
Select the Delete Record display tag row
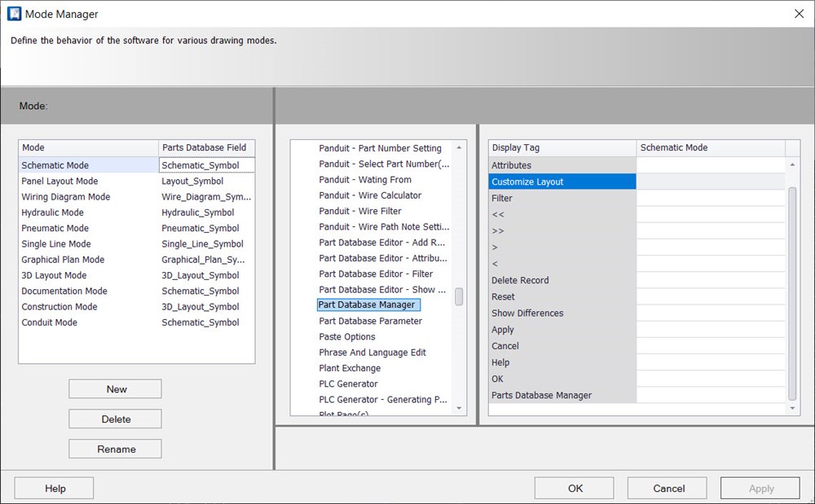(522, 280)
